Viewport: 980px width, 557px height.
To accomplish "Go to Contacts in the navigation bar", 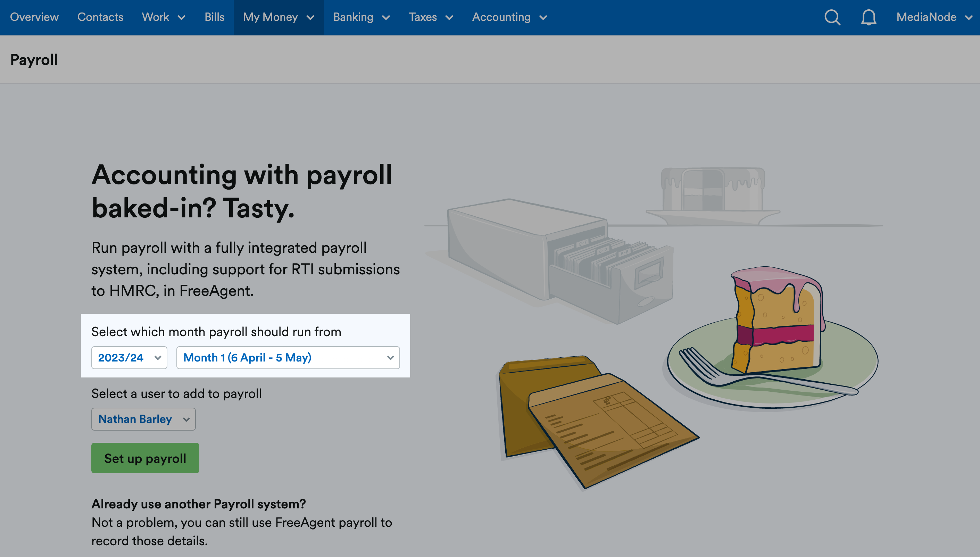I will [x=100, y=17].
